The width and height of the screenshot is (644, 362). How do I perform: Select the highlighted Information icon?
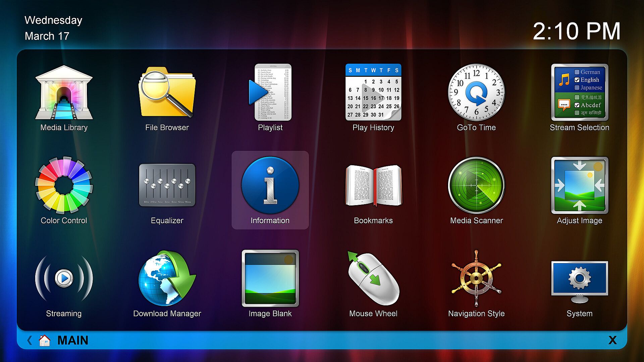270,185
